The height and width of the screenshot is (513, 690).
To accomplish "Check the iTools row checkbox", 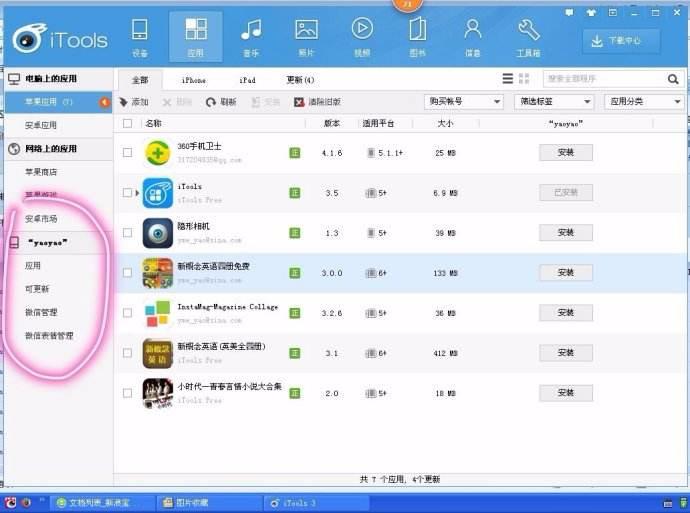I will (127, 193).
